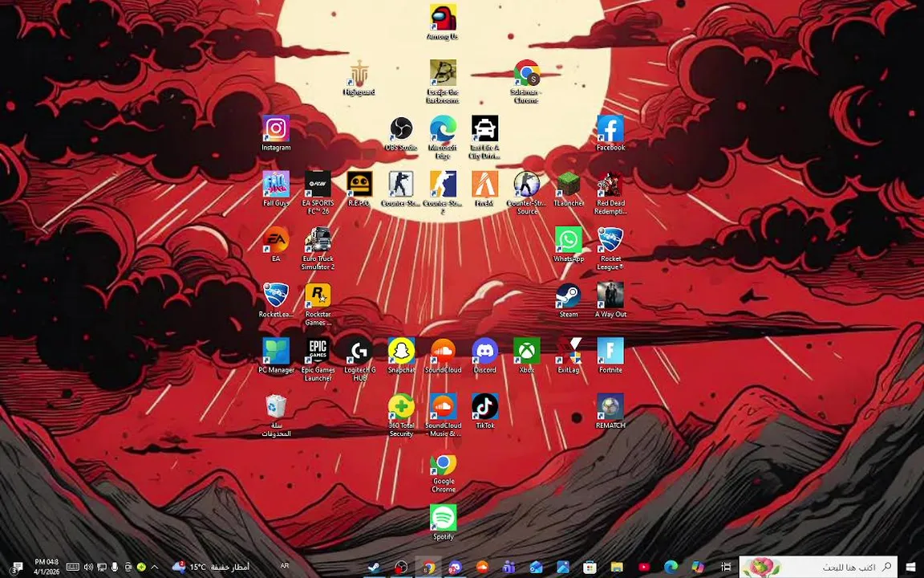This screenshot has height=578, width=924.
Task: Select the Counter-Strike 2 desktop icon
Action: (x=443, y=193)
